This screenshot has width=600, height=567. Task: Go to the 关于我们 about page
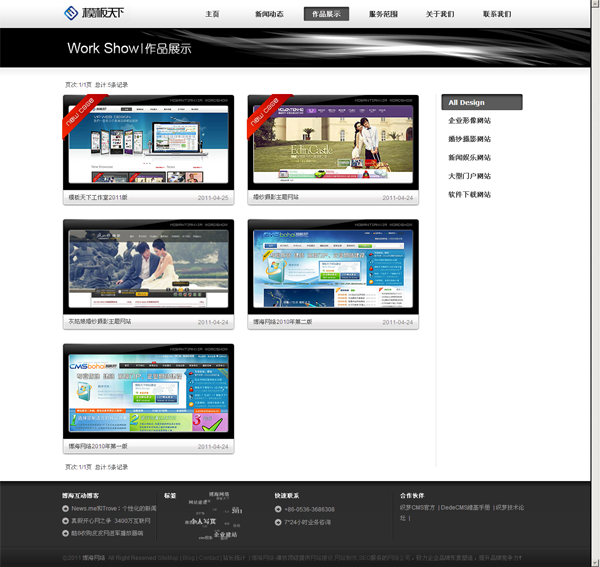(x=440, y=14)
